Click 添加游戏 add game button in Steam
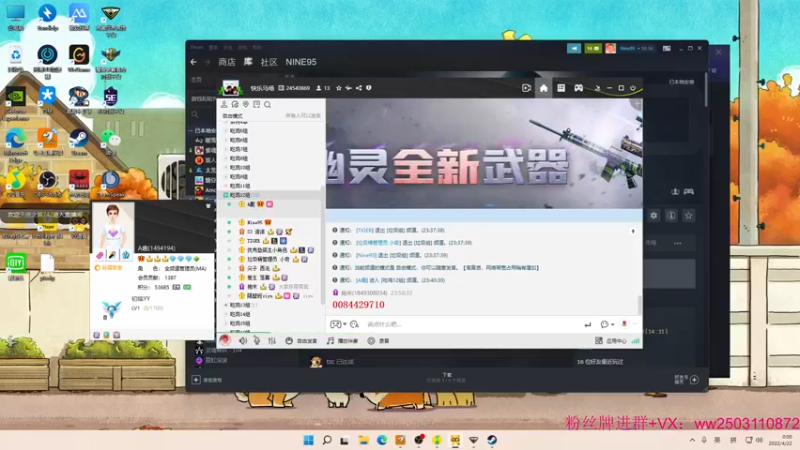This screenshot has height=450, width=800. click(x=207, y=380)
